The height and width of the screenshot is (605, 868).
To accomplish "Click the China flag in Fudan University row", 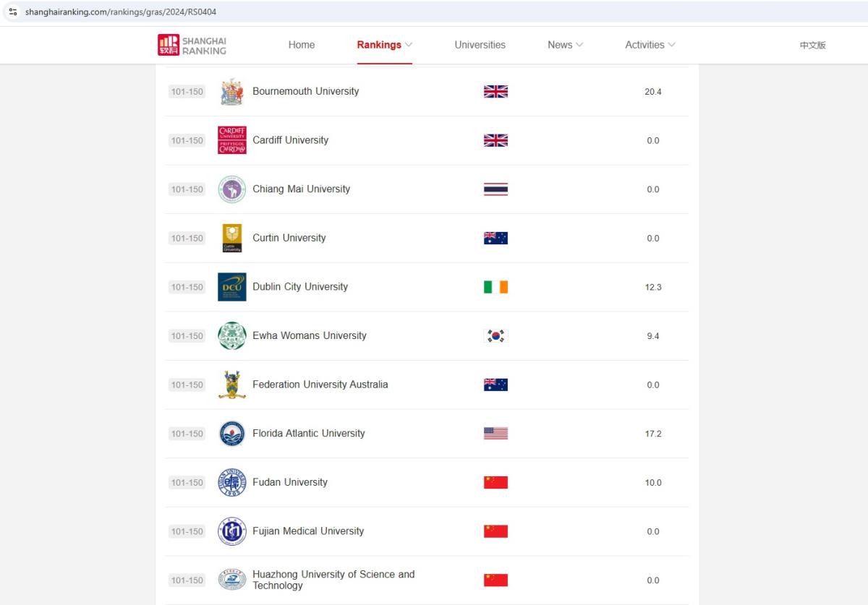I will click(495, 482).
